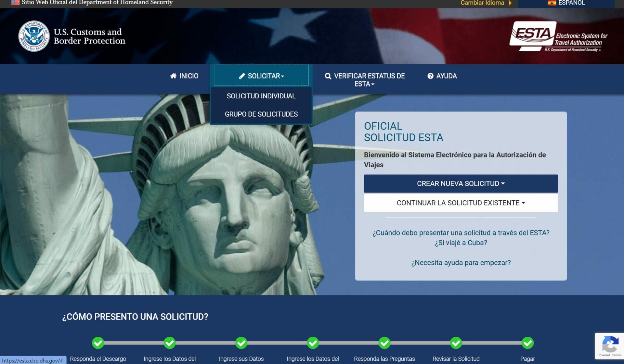Screen dimensions: 624x364
Task: Click the question mark icon beside AYUDA
Action: [x=430, y=76]
